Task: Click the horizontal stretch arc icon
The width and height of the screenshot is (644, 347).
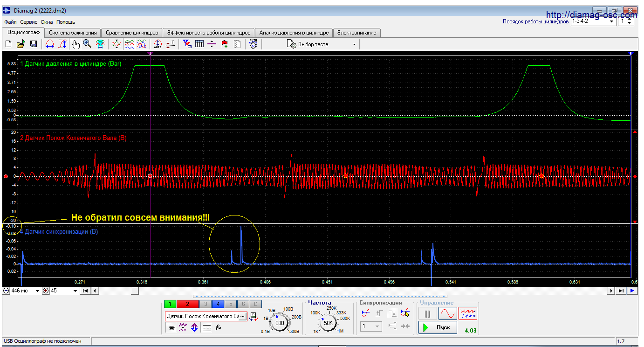Action: coord(49,44)
